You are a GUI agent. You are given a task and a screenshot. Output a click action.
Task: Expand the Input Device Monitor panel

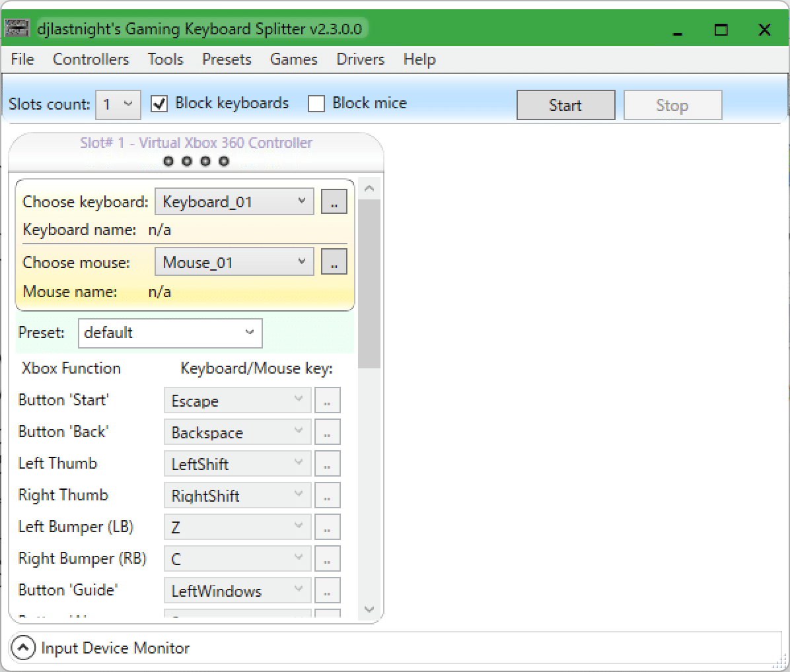tap(23, 648)
